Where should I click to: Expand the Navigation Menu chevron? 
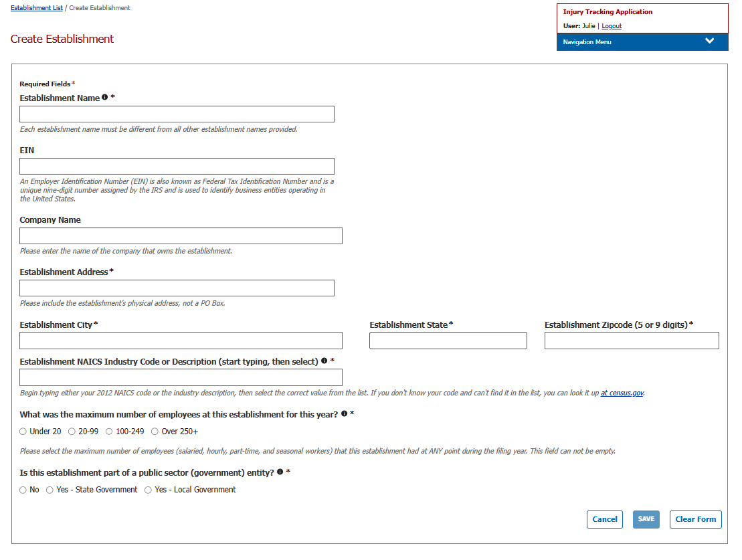tap(709, 41)
